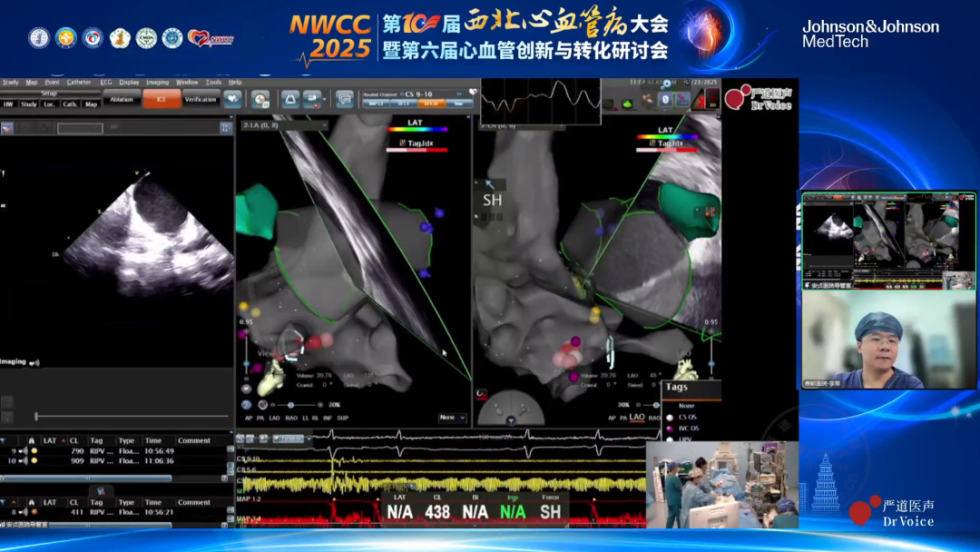
Task: Sort upper points list by Time column
Action: click(x=153, y=440)
